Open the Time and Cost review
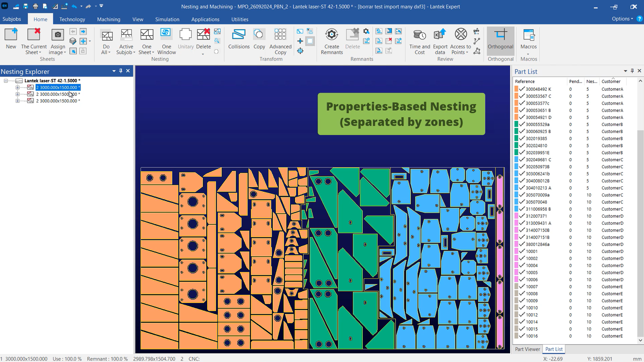 pyautogui.click(x=419, y=35)
